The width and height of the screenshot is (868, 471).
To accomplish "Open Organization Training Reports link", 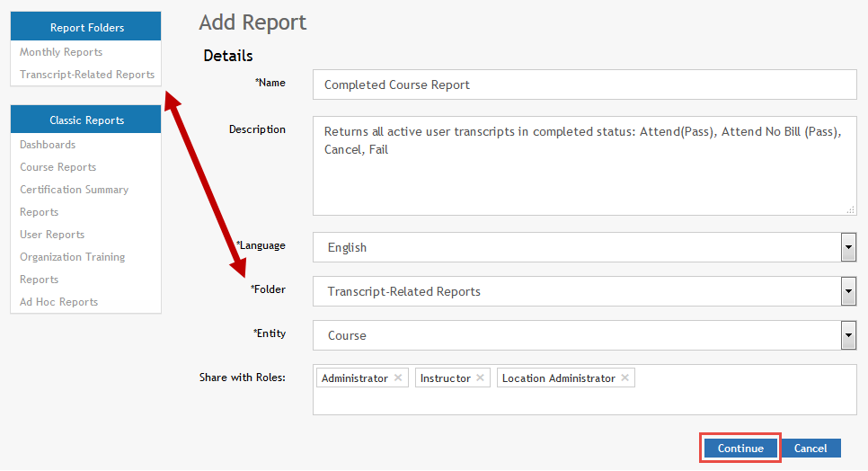I will (x=72, y=257).
